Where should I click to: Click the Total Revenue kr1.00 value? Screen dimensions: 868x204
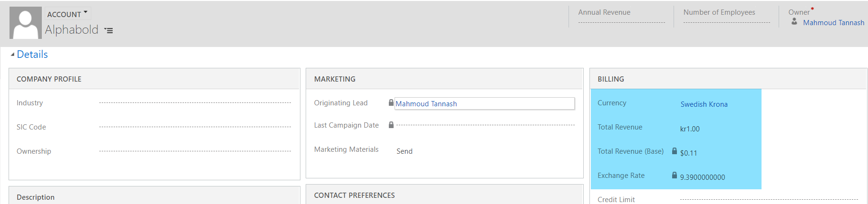(x=690, y=129)
